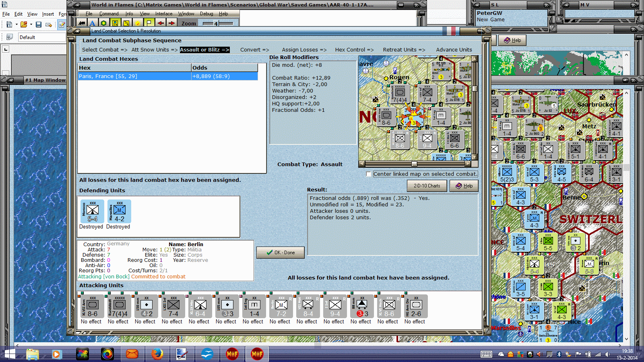This screenshot has width=644, height=362.
Task: Select the 1-4 engineer attacking unit
Action: 254,306
